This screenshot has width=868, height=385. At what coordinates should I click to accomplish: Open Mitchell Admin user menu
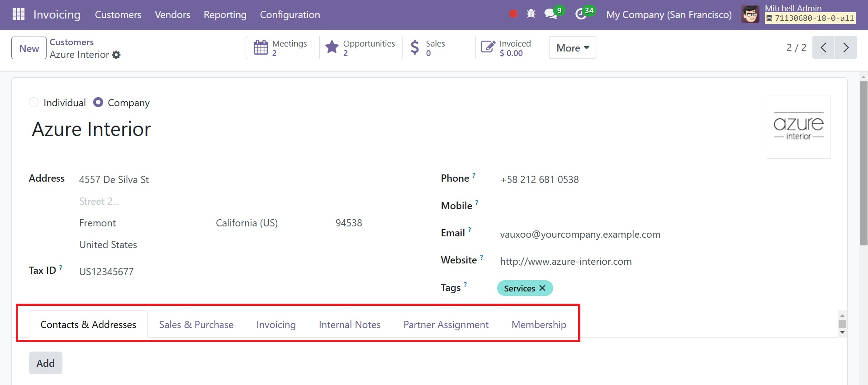(x=798, y=14)
